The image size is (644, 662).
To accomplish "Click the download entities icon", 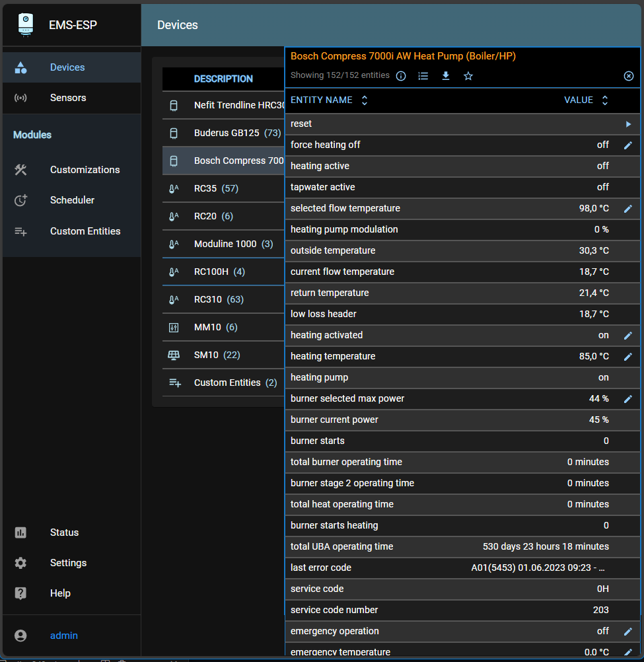I will 446,76.
